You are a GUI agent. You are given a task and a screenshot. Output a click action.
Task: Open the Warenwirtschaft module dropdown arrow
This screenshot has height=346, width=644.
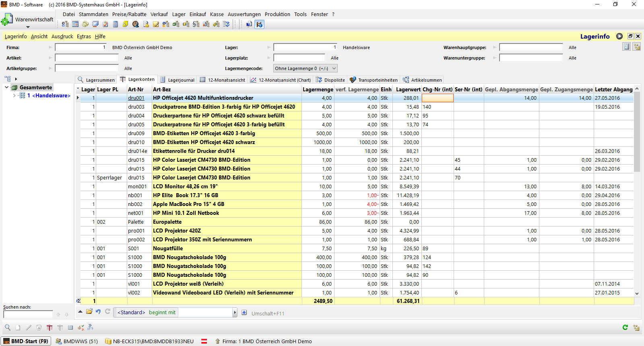[28, 27]
